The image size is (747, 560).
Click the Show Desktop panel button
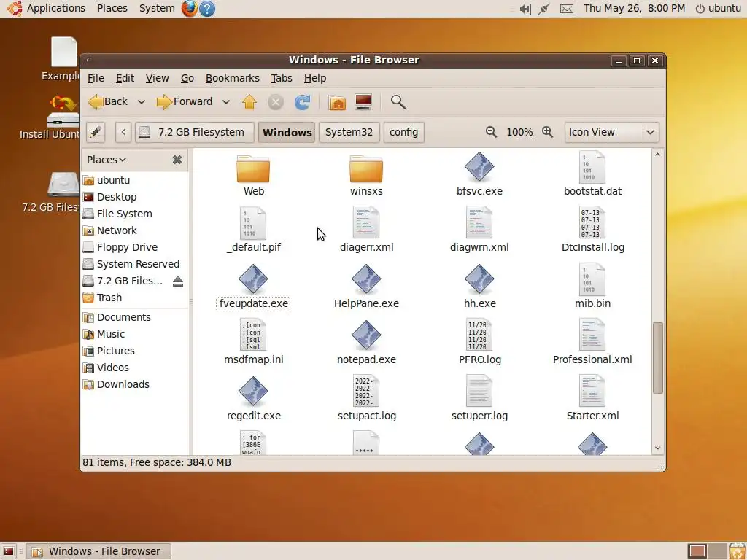(x=9, y=551)
